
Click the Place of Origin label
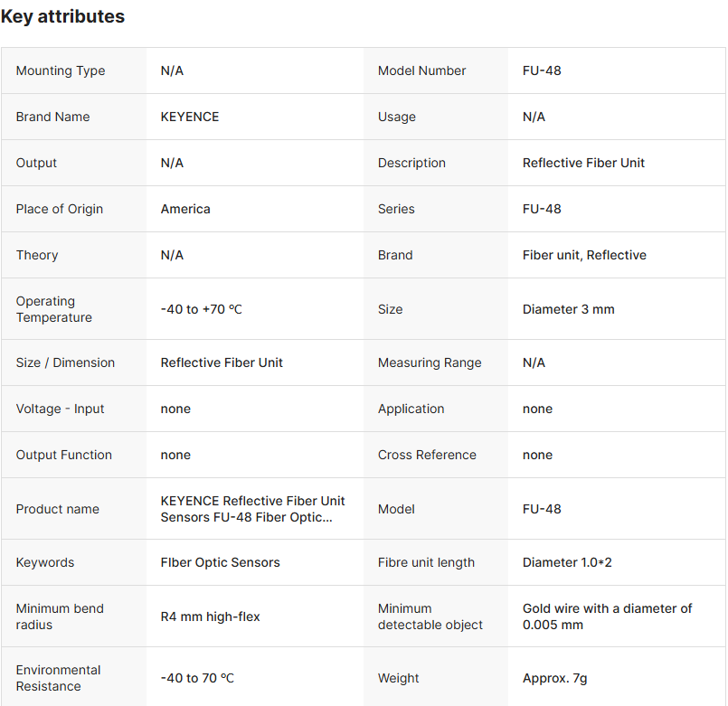click(x=60, y=209)
